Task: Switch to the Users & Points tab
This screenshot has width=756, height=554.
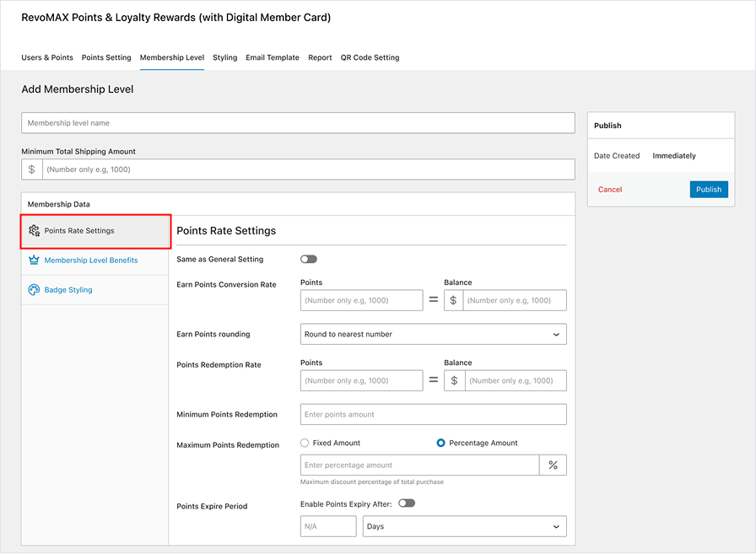Action: coord(47,57)
